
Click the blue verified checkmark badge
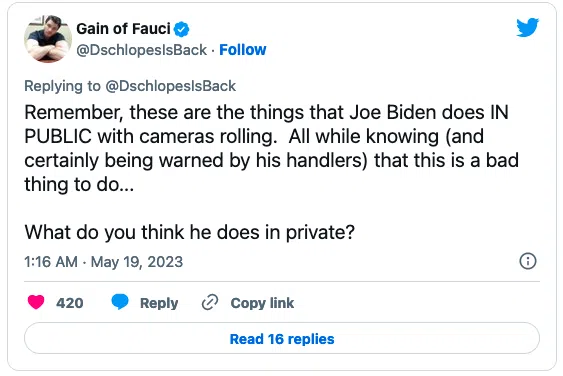[x=182, y=29]
